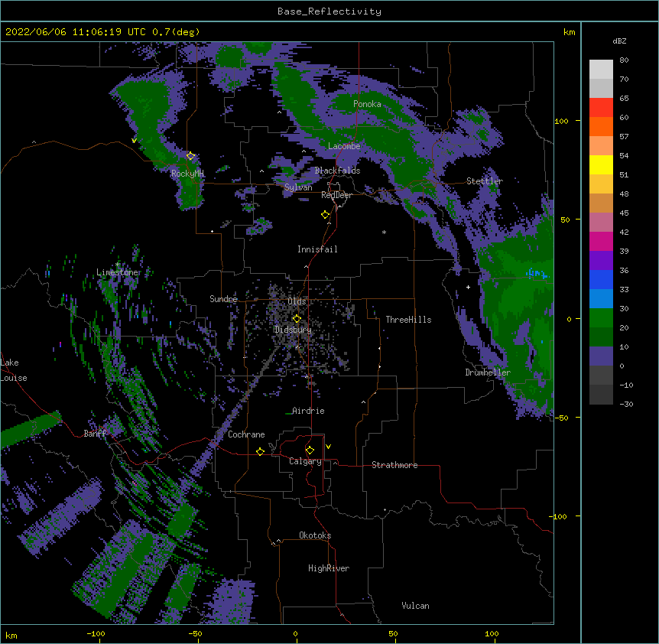The image size is (659, 644).
Task: Click the Olds town label
Action: [x=297, y=301]
